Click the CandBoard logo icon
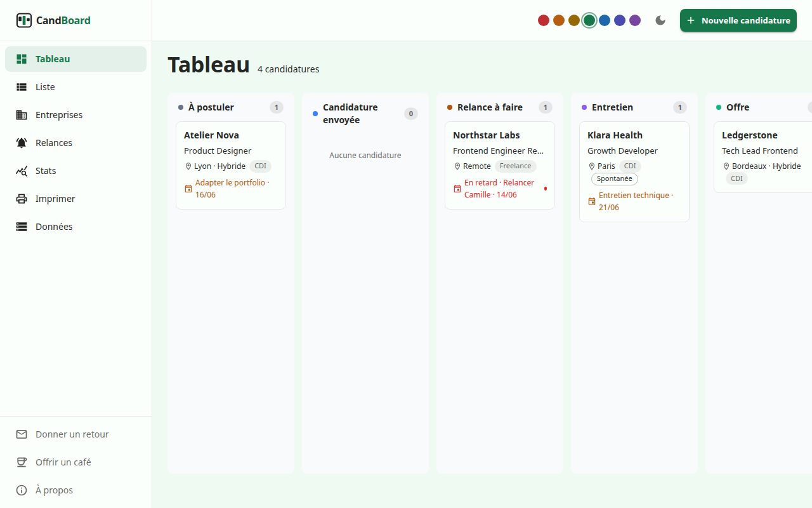The image size is (812, 508). click(x=24, y=20)
